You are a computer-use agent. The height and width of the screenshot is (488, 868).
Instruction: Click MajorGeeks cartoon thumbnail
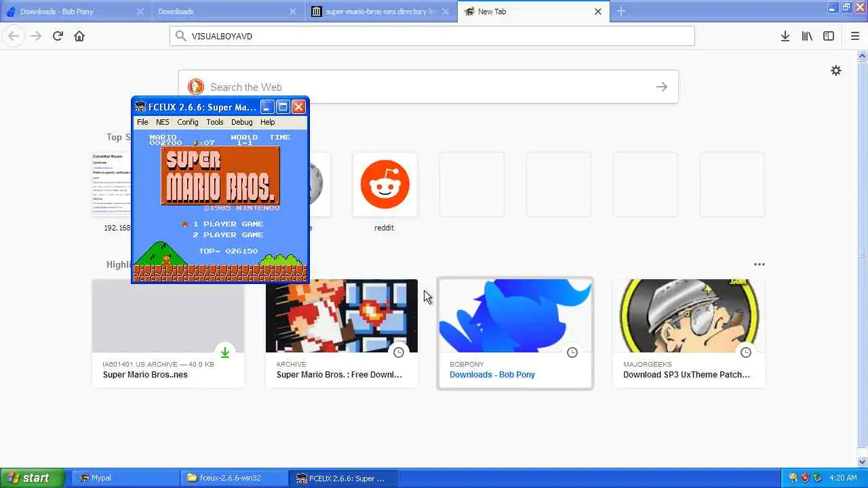tap(689, 316)
